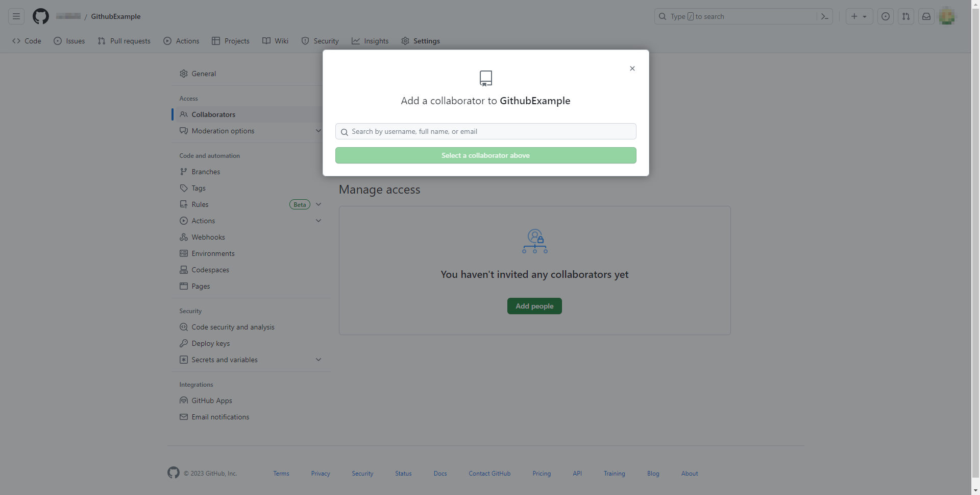This screenshot has width=980, height=495.
Task: Click the GithubExample repository name link
Action: pos(116,16)
